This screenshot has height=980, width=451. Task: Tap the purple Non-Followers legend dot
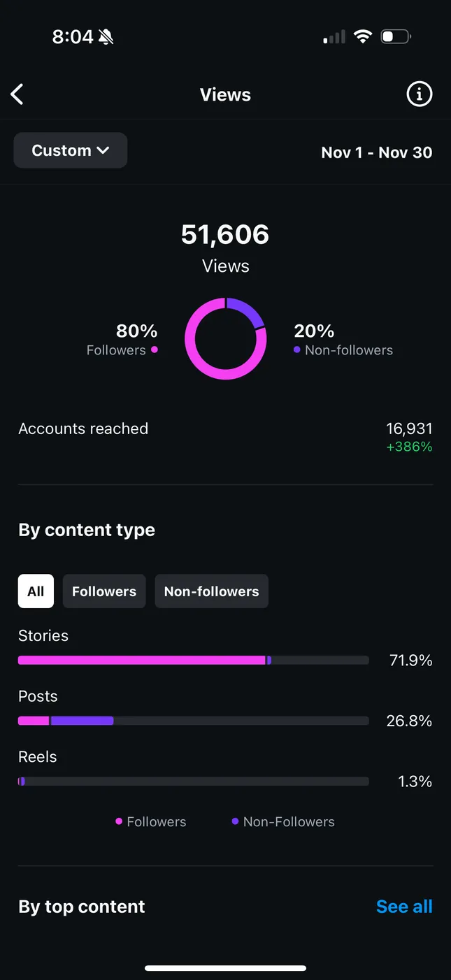235,821
